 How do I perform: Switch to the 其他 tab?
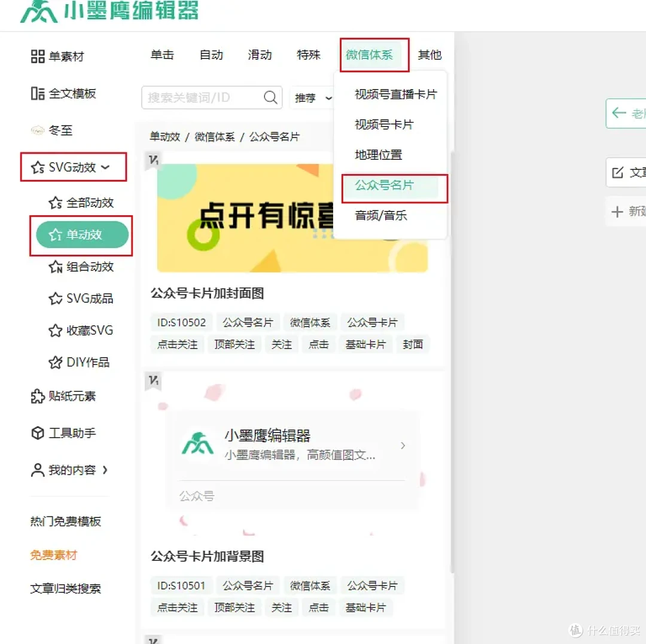coord(429,55)
